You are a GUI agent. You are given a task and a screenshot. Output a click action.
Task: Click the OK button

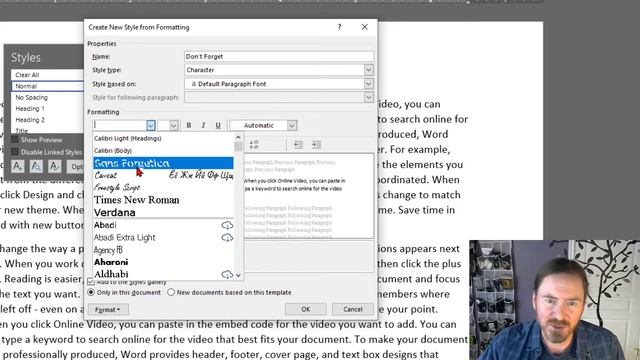coord(306,309)
